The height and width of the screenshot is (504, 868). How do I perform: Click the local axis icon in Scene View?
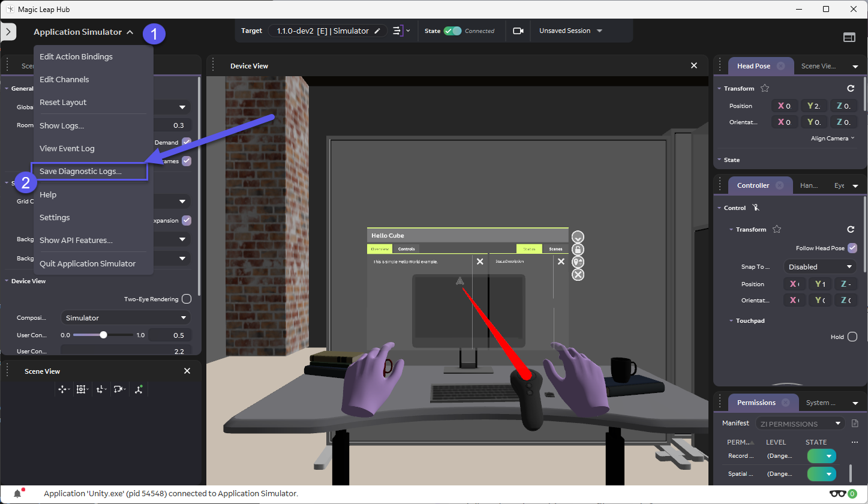[100, 389]
